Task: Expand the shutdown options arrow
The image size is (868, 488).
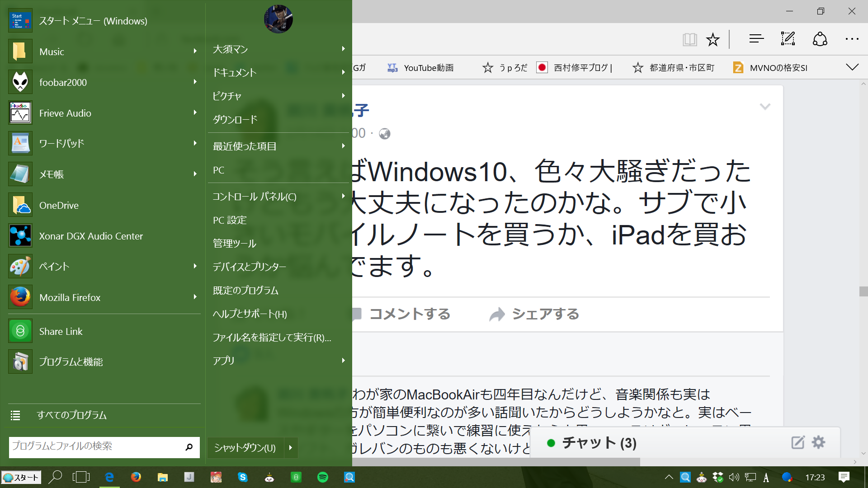Action: (x=291, y=447)
